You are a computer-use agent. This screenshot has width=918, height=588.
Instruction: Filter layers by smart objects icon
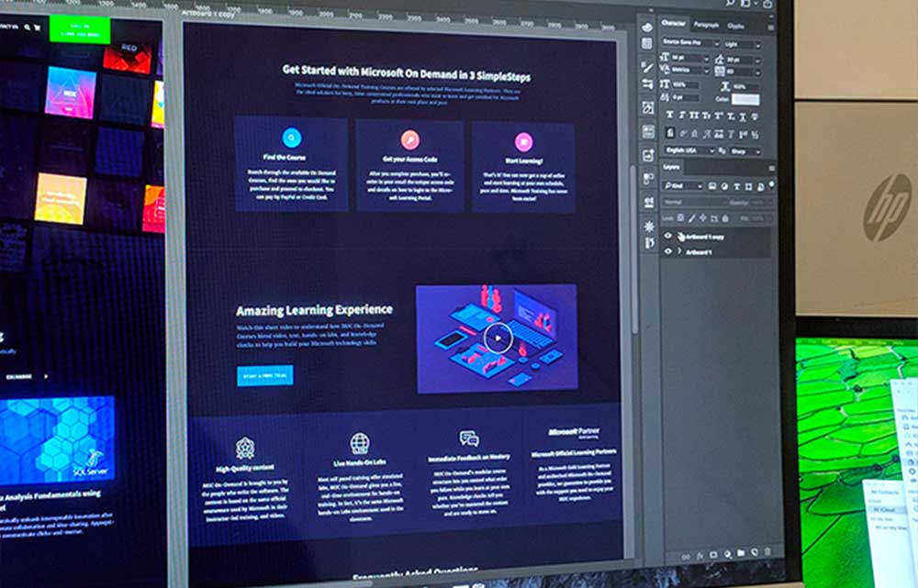tap(760, 186)
